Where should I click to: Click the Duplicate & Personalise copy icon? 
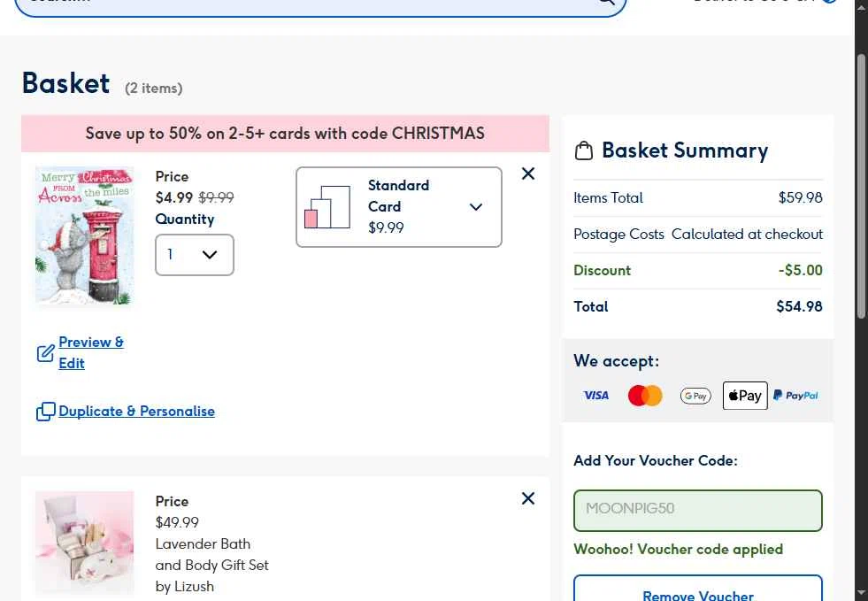[45, 412]
